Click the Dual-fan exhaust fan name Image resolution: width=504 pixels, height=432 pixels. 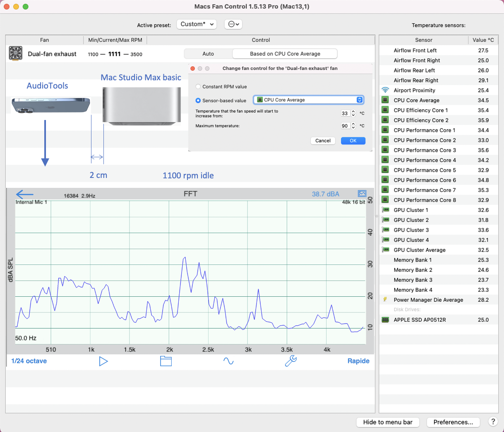click(52, 54)
